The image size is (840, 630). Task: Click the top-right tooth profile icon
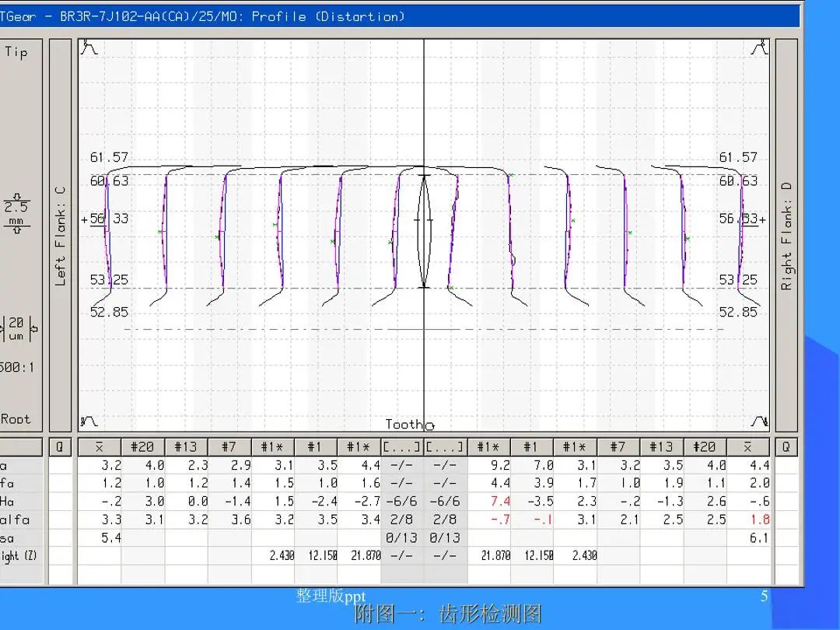coord(759,49)
